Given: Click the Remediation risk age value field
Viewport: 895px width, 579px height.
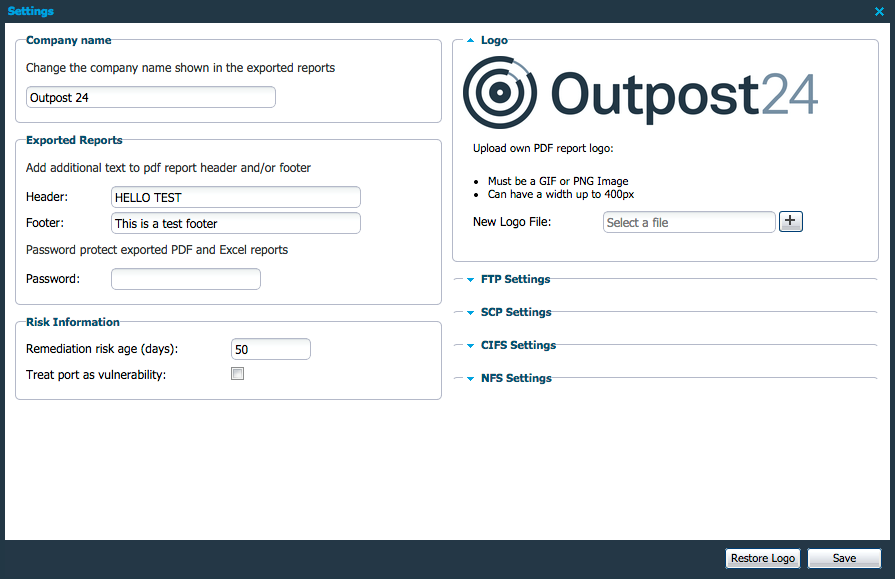Looking at the screenshot, I should tap(270, 348).
